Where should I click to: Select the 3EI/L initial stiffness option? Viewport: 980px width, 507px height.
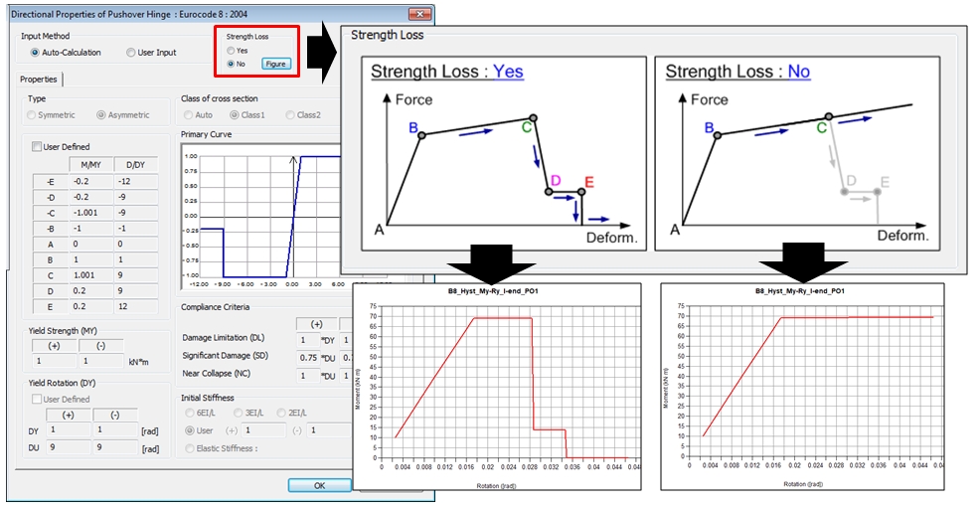click(238, 413)
